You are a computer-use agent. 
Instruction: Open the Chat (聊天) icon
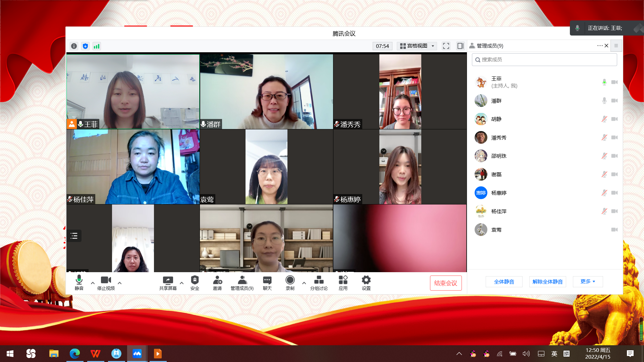(267, 283)
